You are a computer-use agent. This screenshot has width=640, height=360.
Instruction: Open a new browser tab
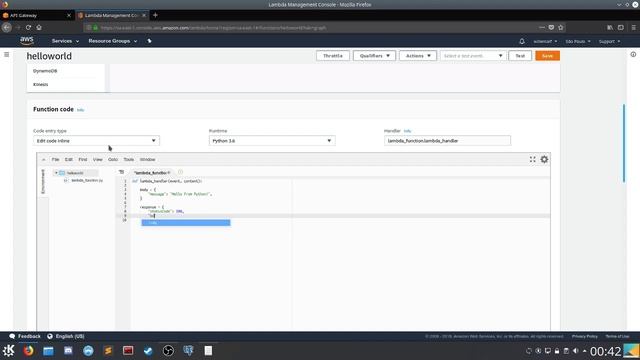[x=155, y=15]
